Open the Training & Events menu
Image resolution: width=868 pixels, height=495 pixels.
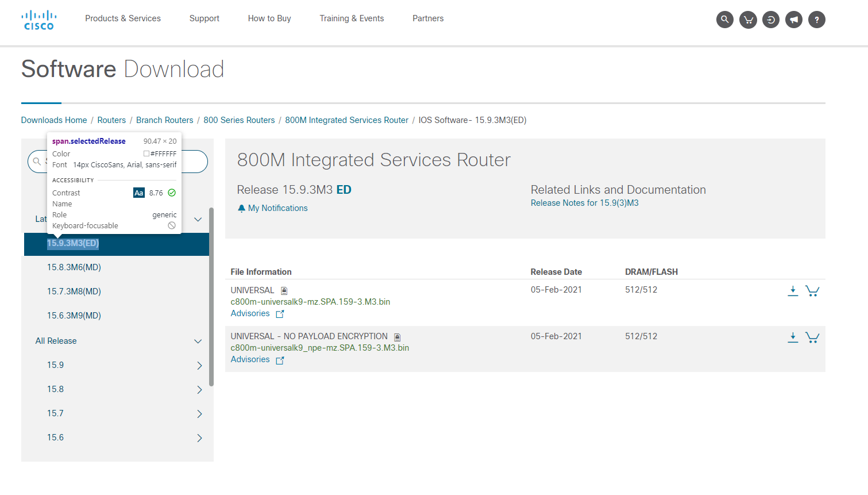pos(352,18)
